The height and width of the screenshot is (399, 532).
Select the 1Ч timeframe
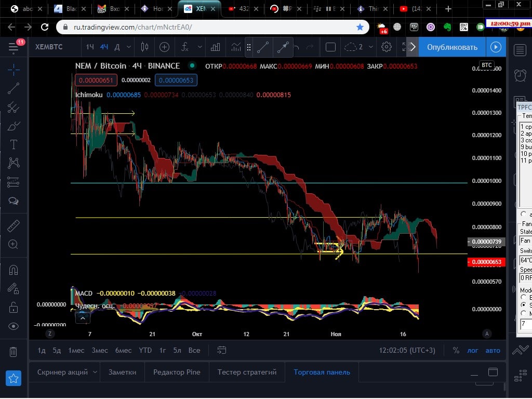coord(90,47)
